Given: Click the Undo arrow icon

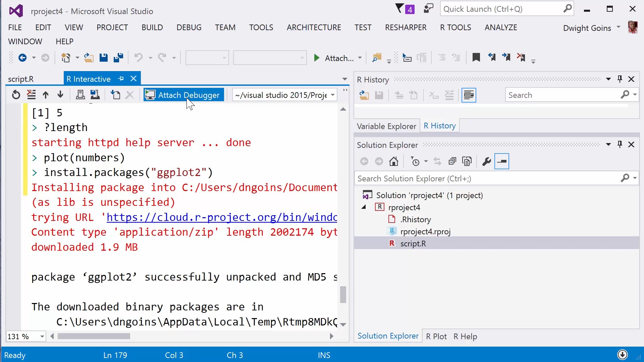Looking at the screenshot, I should [x=138, y=58].
